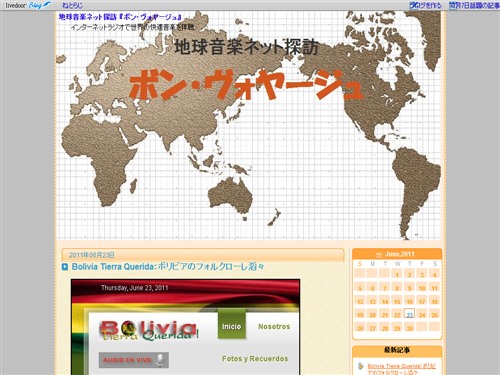
Task: Click the bullet icon next to the recent article
Action: coord(360,366)
